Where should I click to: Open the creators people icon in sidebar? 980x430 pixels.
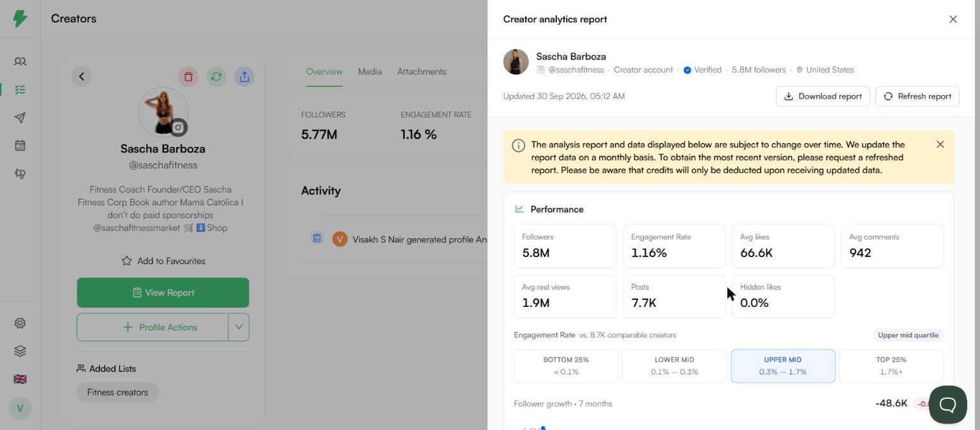click(x=20, y=62)
